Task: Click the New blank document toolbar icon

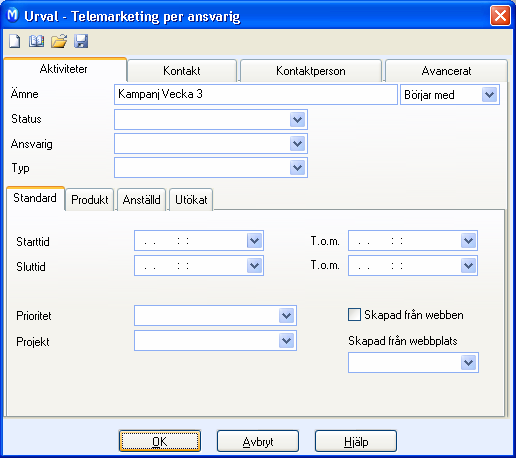Action: tap(14, 41)
